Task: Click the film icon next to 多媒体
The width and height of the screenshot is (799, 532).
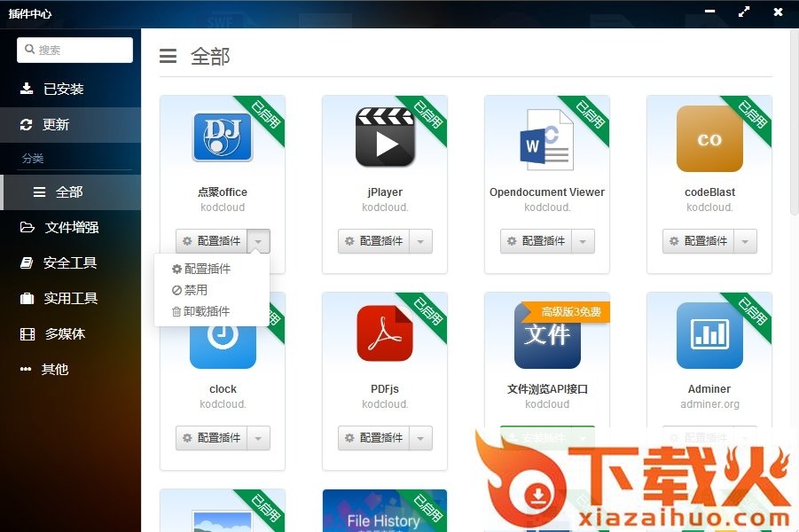Action: point(27,333)
